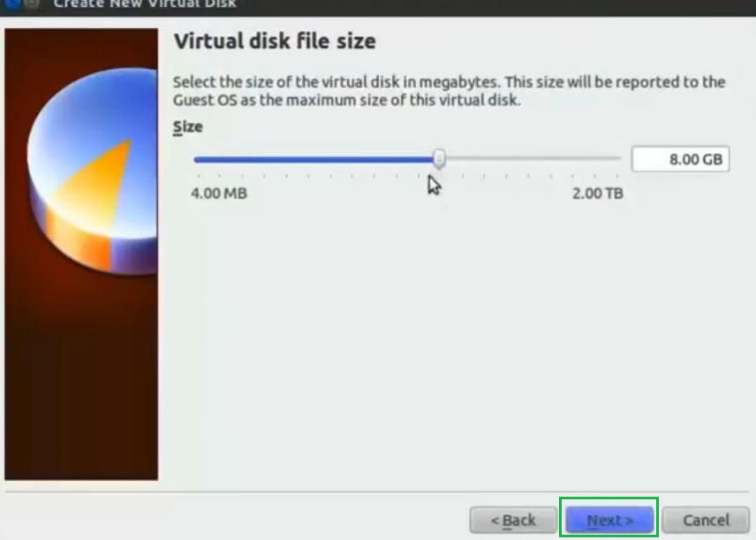The image size is (756, 540).
Task: Click the tick marks under the slider
Action: [407, 176]
